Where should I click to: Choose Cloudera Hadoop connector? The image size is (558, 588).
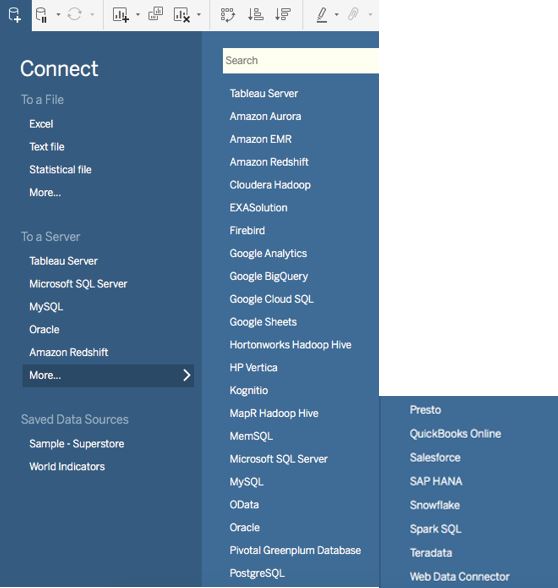coord(270,185)
